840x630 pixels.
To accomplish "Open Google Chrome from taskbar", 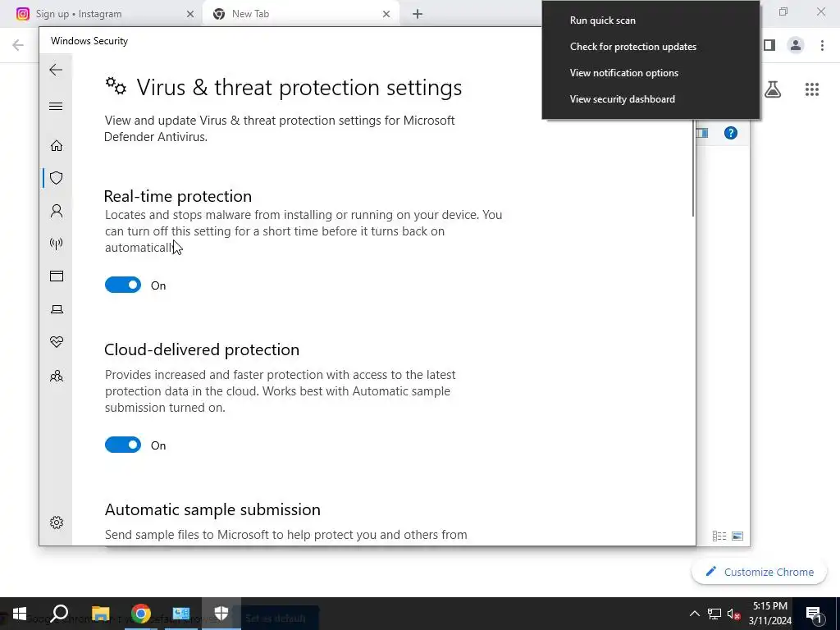I will [141, 614].
